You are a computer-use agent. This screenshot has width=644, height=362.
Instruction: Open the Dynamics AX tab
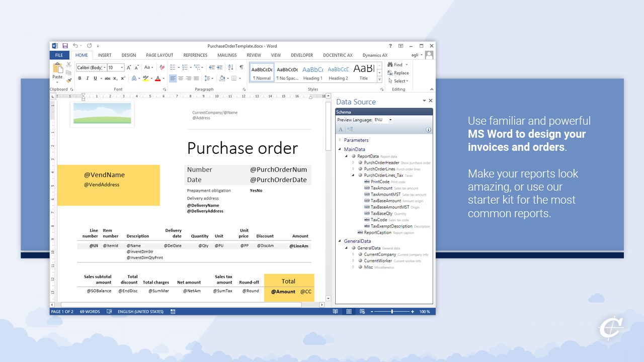pos(375,55)
